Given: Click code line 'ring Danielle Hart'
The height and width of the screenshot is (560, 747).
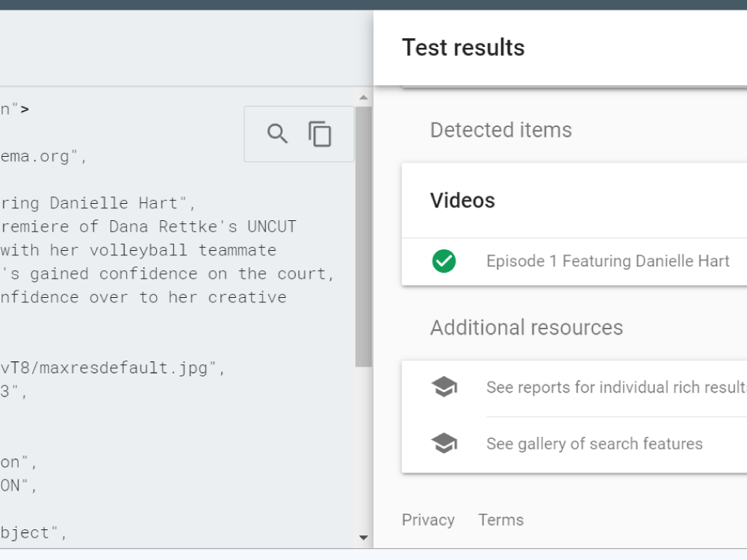Looking at the screenshot, I should (98, 203).
